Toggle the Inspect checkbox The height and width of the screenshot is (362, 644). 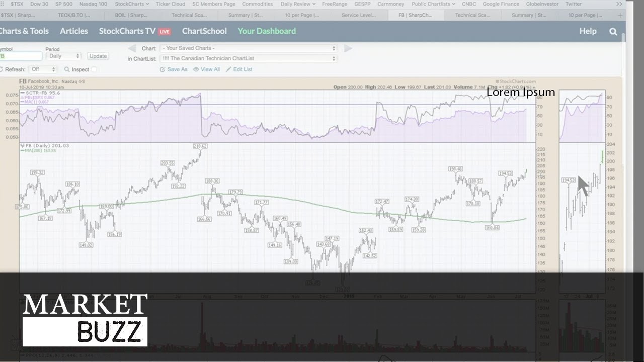94,69
